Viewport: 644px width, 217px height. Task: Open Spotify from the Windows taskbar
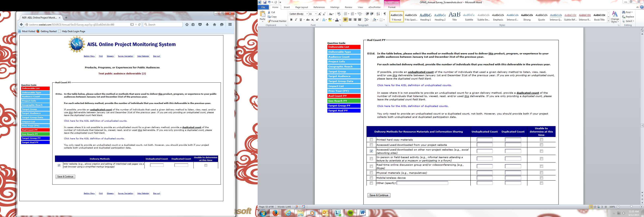click(350, 213)
